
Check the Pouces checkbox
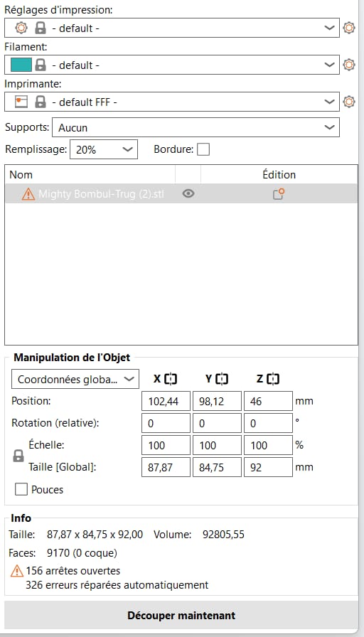[21, 490]
